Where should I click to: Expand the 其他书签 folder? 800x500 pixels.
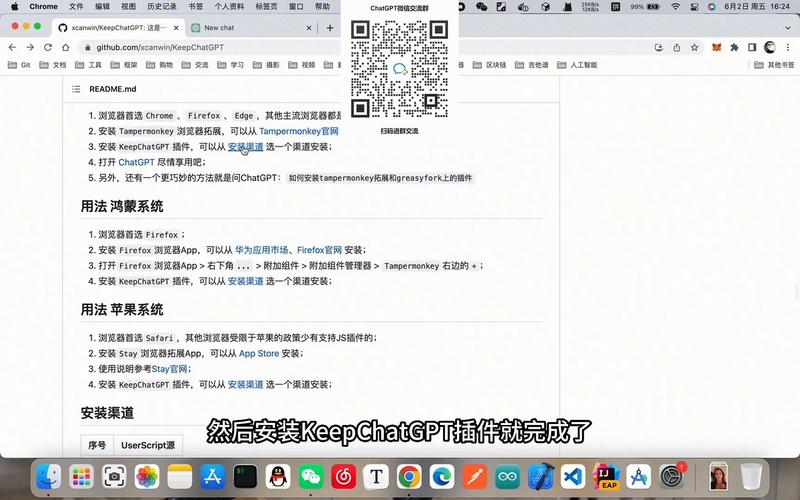(x=774, y=65)
